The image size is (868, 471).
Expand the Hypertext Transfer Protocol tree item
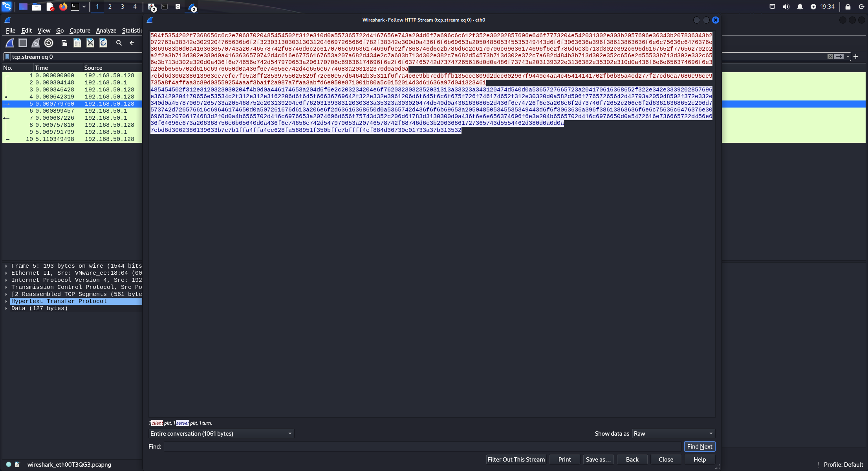click(6, 301)
